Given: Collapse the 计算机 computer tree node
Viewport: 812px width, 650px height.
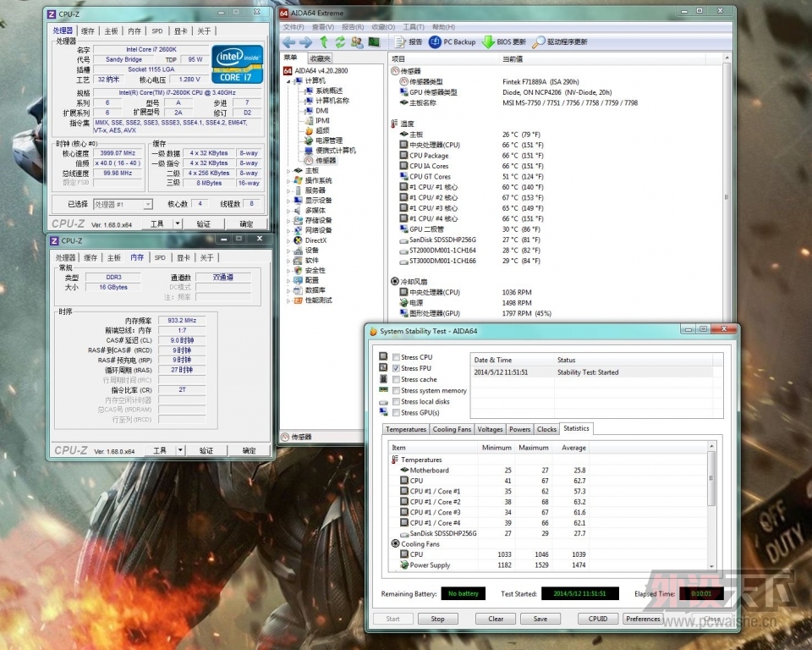Looking at the screenshot, I should point(289,81).
